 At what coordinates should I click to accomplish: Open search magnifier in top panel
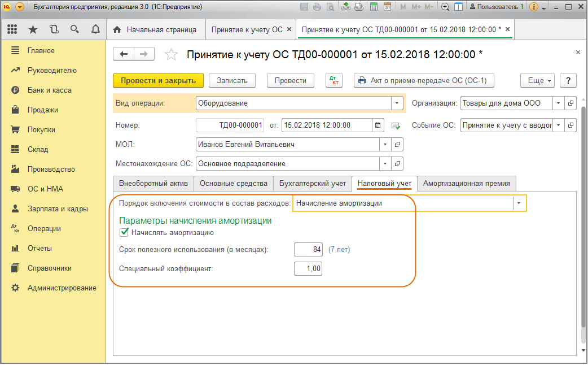pos(74,29)
